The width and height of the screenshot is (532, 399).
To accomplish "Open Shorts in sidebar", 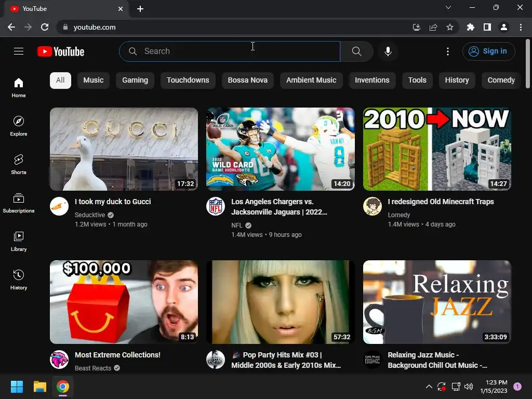I will [19, 164].
